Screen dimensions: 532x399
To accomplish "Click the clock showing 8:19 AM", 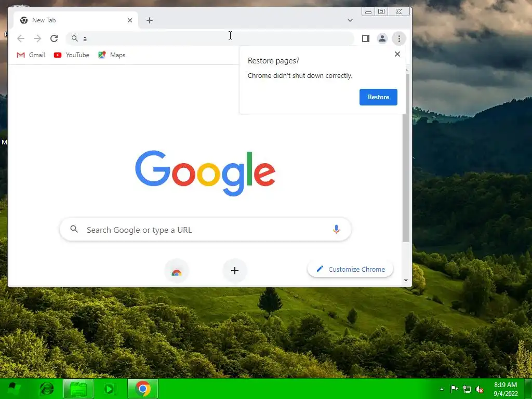I will coord(505,389).
